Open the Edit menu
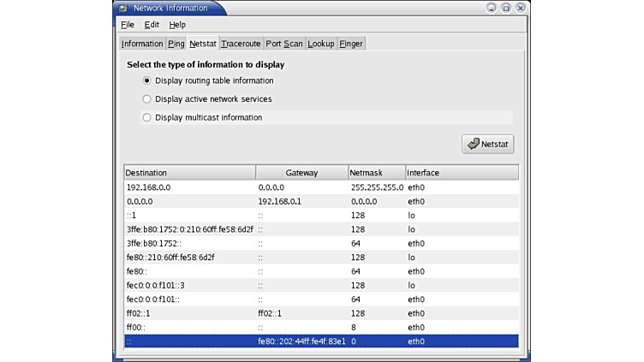 pos(152,25)
